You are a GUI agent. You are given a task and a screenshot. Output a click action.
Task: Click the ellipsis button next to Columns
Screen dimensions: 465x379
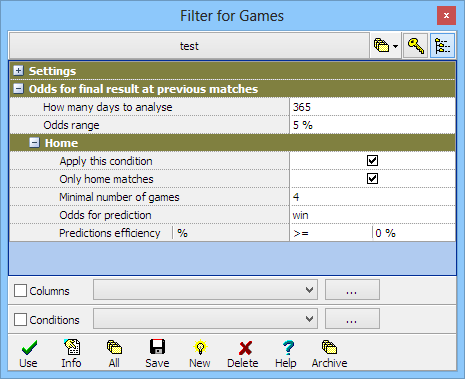point(352,290)
